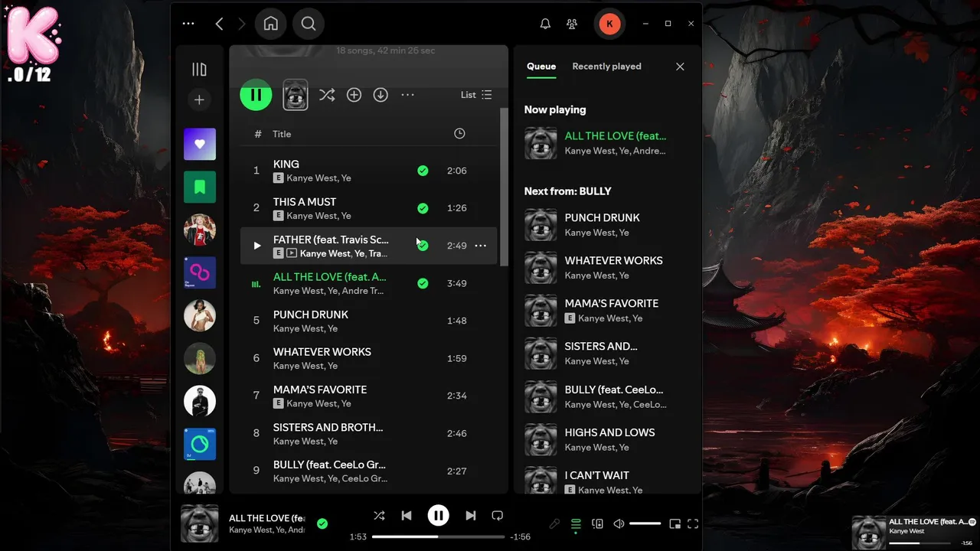Open more options for FATHER track
The image size is (980, 551).
pyautogui.click(x=481, y=246)
